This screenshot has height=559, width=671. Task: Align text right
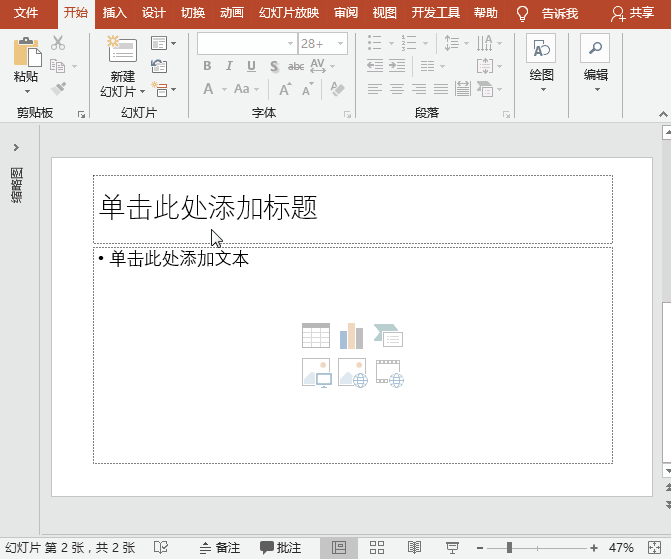pyautogui.click(x=419, y=89)
